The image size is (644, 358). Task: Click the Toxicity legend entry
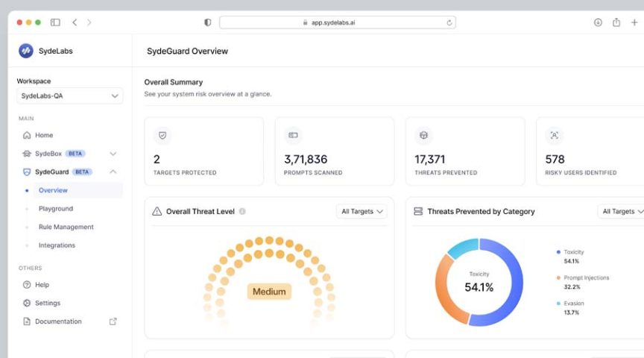point(570,257)
